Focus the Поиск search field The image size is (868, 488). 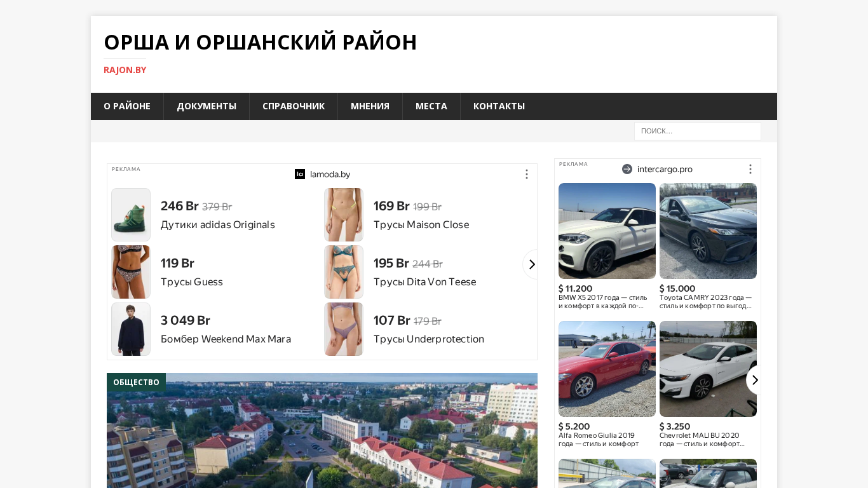tap(698, 131)
